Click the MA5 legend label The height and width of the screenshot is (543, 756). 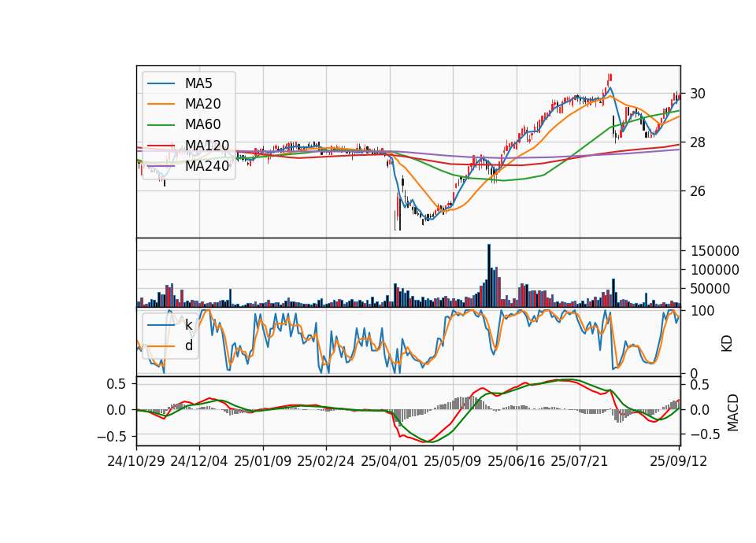coord(198,83)
